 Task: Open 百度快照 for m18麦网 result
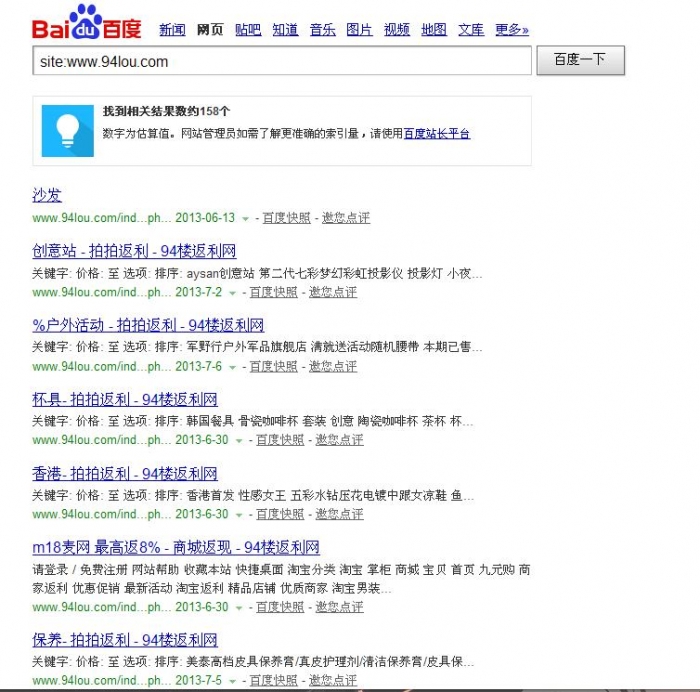tap(280, 607)
